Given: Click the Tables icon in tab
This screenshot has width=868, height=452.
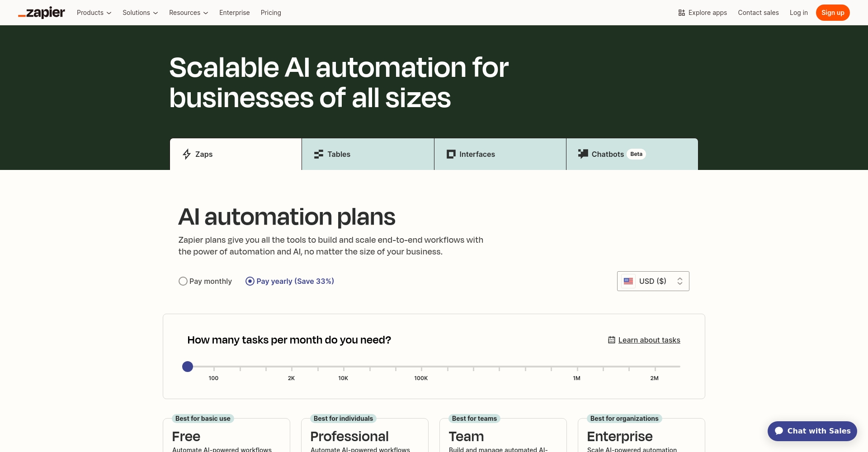Looking at the screenshot, I should tap(319, 154).
